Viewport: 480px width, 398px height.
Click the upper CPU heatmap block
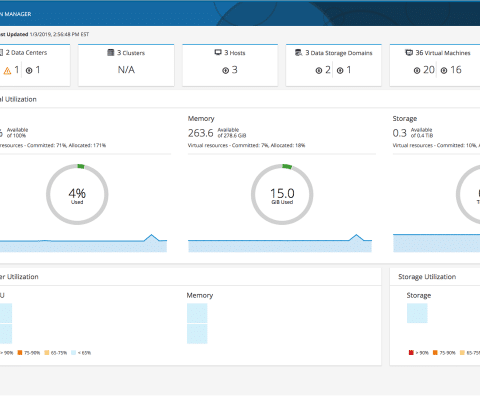point(6,313)
